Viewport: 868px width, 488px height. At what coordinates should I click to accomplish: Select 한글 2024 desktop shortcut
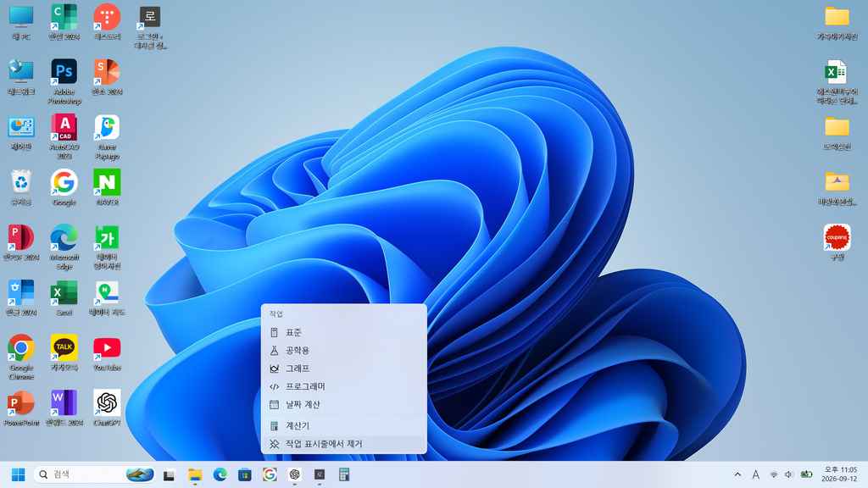point(21,298)
